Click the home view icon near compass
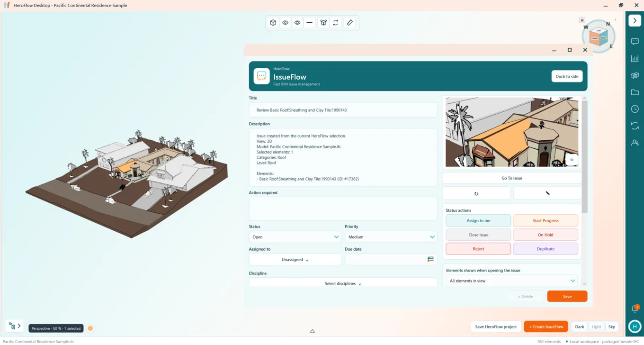Image resolution: width=644 pixels, height=345 pixels. point(582,20)
